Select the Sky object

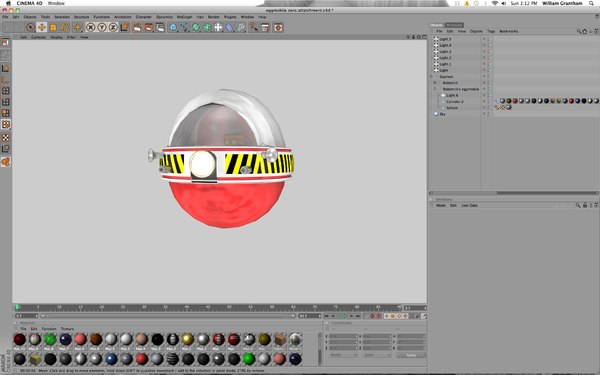442,114
